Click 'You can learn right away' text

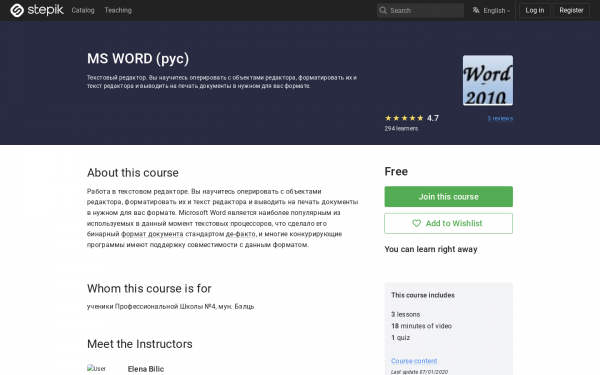point(431,249)
